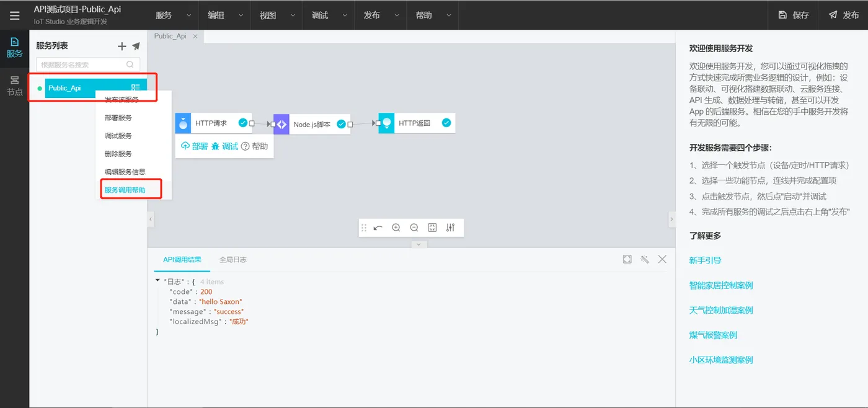This screenshot has height=408, width=868.
Task: Select the Public_Api canvas tab
Action: click(x=170, y=36)
